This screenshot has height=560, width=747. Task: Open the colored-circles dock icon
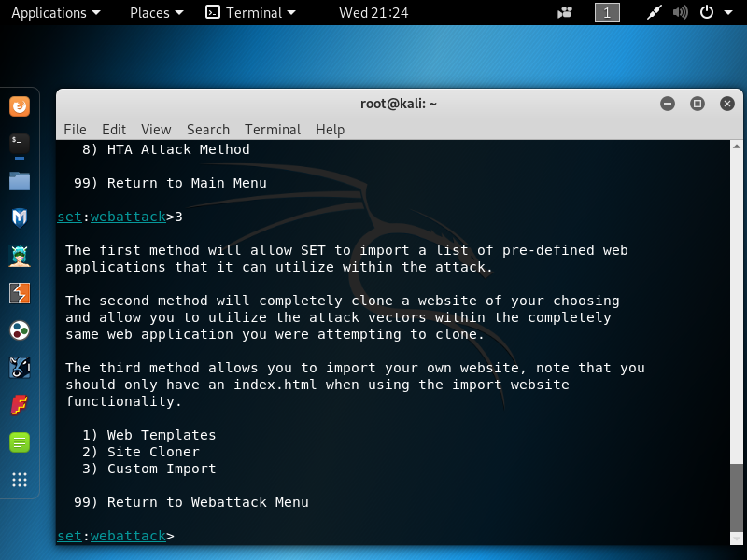tap(20, 330)
